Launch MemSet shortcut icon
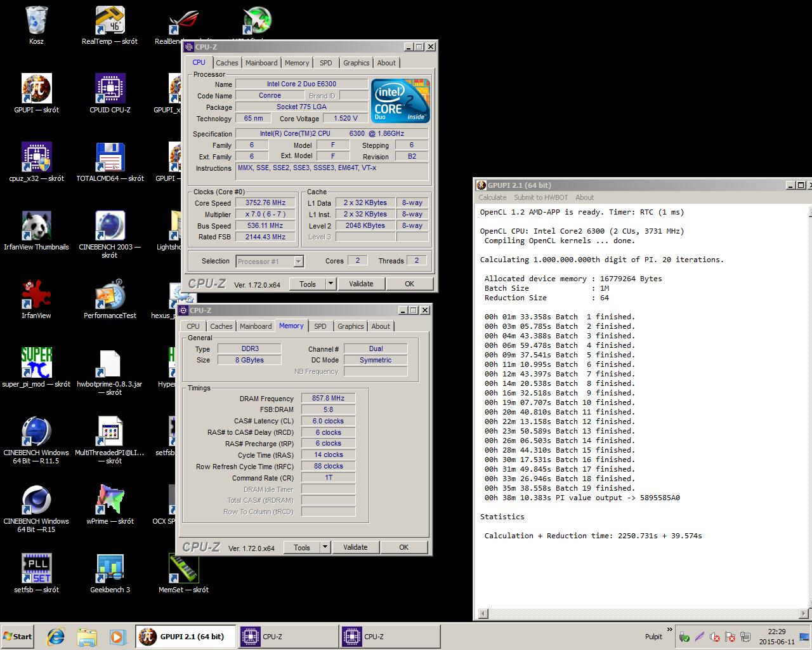Image resolution: width=812 pixels, height=650 pixels. [183, 574]
